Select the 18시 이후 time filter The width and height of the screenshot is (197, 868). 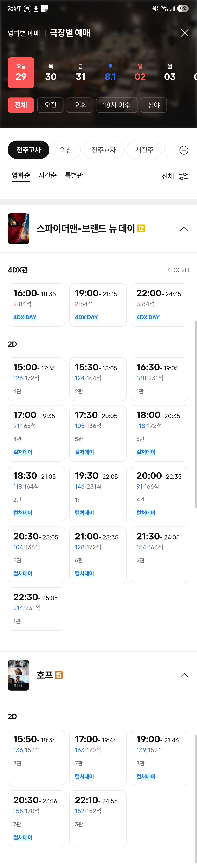click(x=117, y=105)
